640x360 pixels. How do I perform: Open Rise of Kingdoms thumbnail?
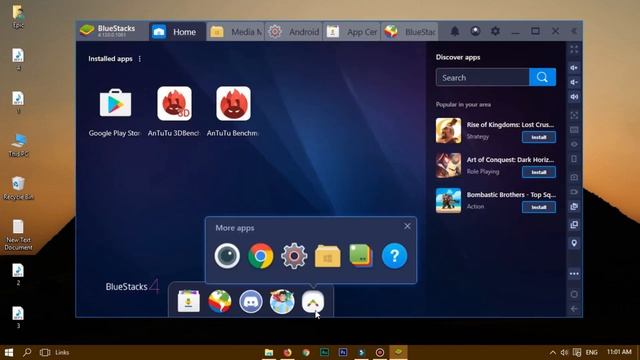[x=448, y=131]
